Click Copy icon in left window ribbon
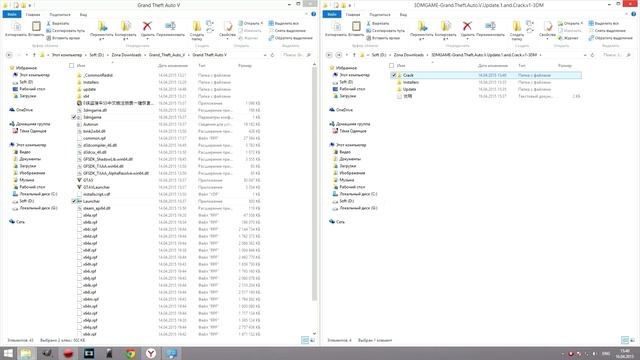This screenshot has height=360, width=640. (x=16, y=26)
